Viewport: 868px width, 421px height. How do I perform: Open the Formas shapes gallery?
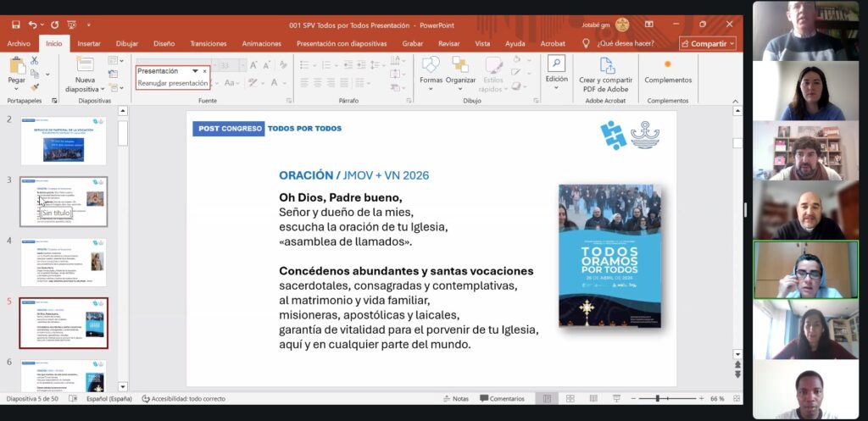(x=431, y=66)
